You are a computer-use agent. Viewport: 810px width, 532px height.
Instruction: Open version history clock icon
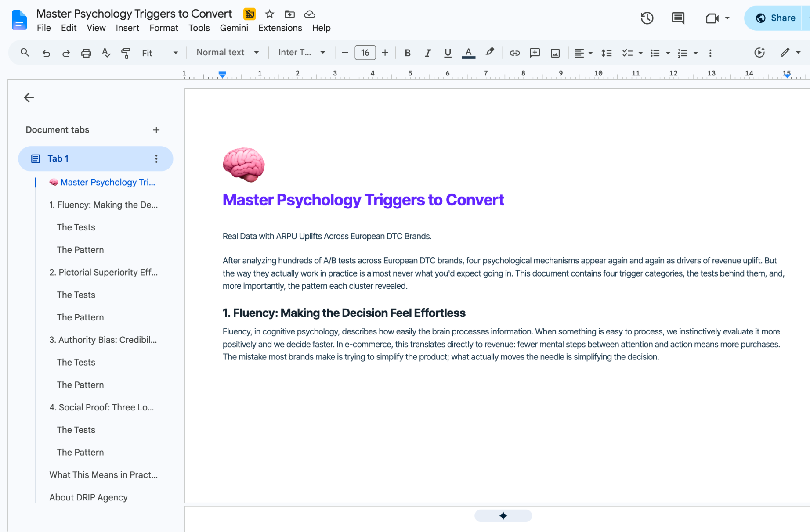(x=647, y=18)
